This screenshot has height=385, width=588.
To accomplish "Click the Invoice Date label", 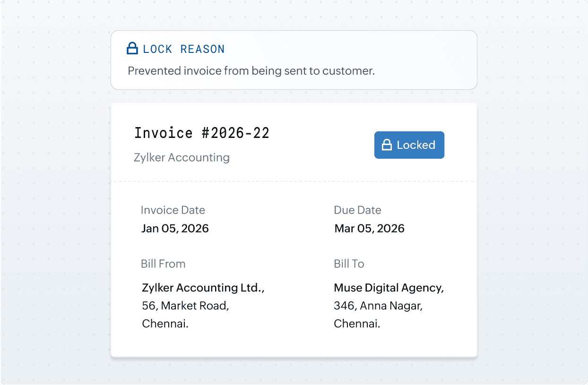I will pos(173,210).
